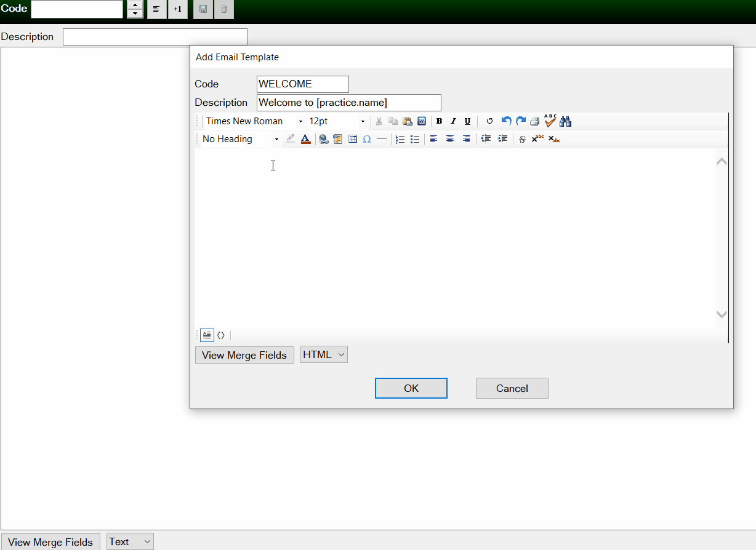Insert a special character with the Omega icon
Viewport: 756px width, 550px height.
(x=367, y=139)
